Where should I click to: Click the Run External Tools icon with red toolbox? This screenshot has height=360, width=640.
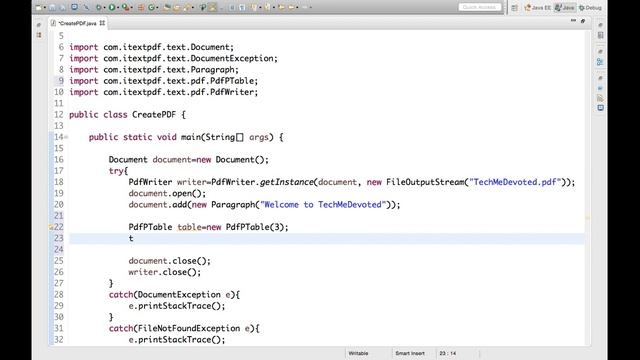point(125,7)
